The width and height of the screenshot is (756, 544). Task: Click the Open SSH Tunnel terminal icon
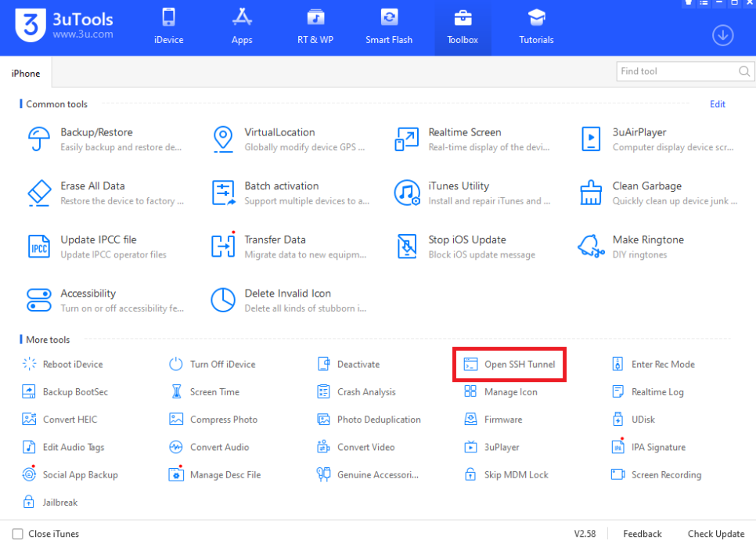coord(470,364)
